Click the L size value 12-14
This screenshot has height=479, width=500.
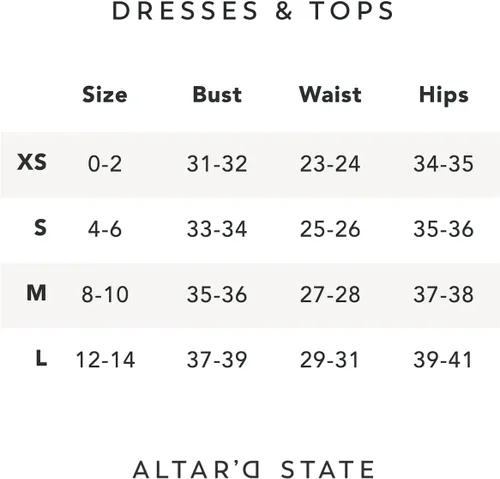(105, 360)
